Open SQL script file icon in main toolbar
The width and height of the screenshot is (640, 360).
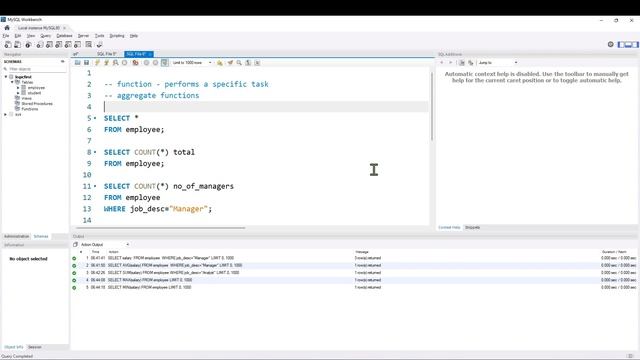point(18,44)
